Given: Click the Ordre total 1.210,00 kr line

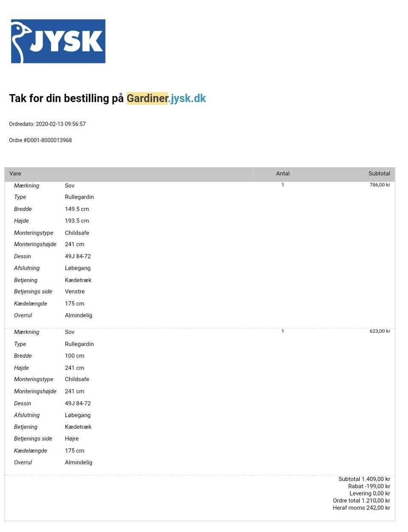Looking at the screenshot, I should [361, 501].
